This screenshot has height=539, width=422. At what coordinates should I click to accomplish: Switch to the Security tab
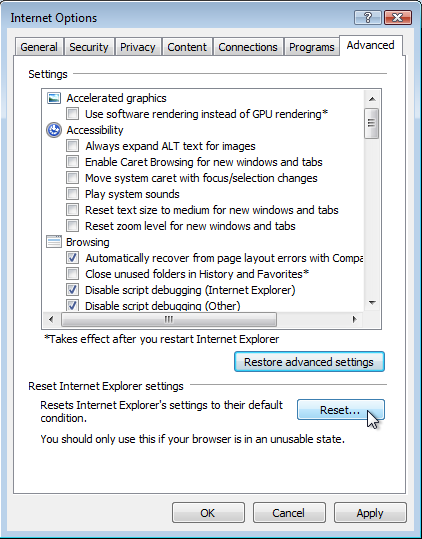point(89,47)
